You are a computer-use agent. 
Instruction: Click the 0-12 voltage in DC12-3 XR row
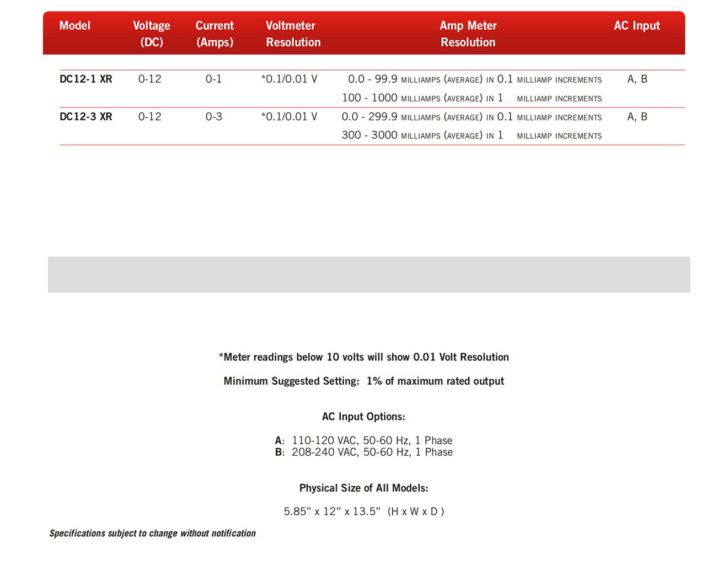(x=150, y=116)
